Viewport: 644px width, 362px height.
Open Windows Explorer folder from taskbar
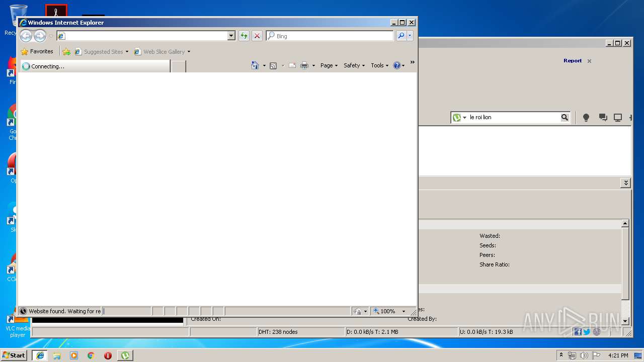(57, 355)
